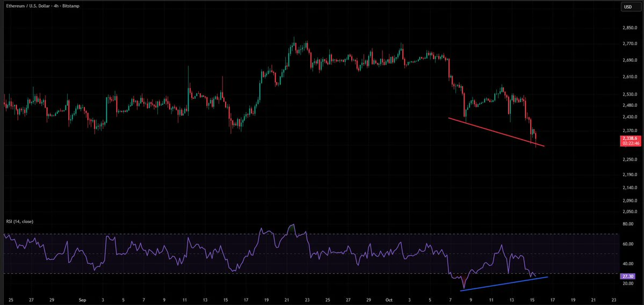The height and width of the screenshot is (305, 644).
Task: Click the 2,250.0 price axis label
Action: [629, 159]
